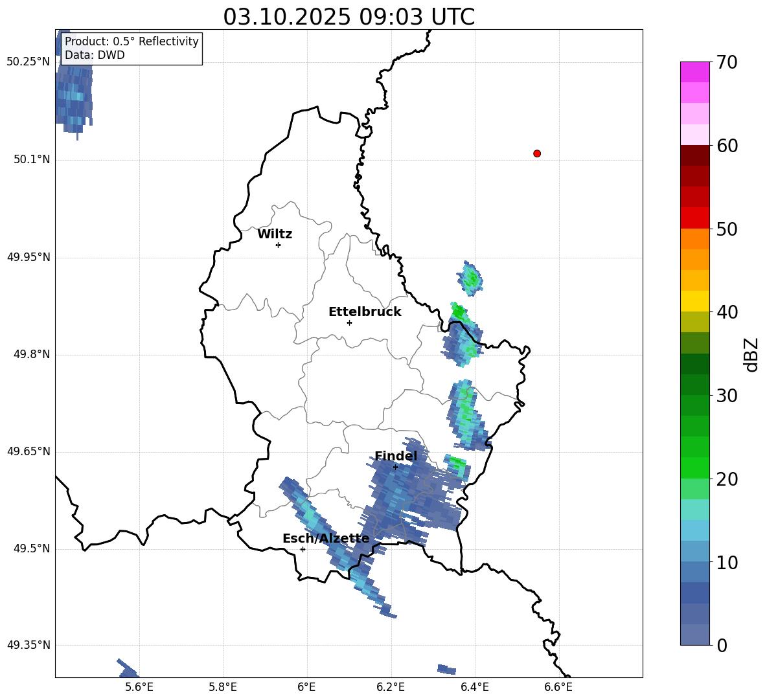Click the 6.6°E longitude label

coord(558,687)
